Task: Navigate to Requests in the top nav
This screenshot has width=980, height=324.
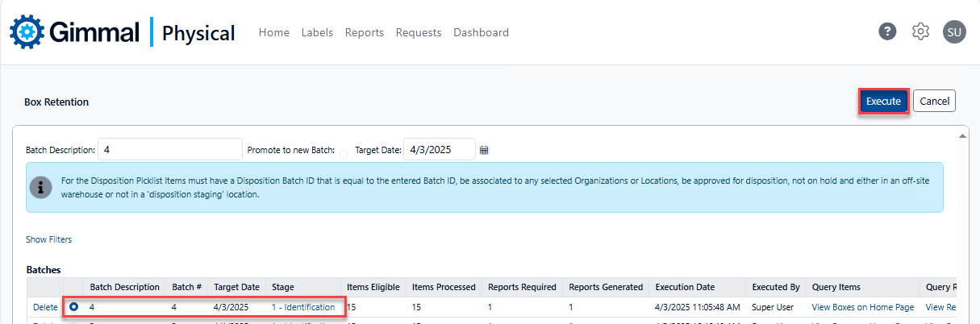Action: pos(419,32)
